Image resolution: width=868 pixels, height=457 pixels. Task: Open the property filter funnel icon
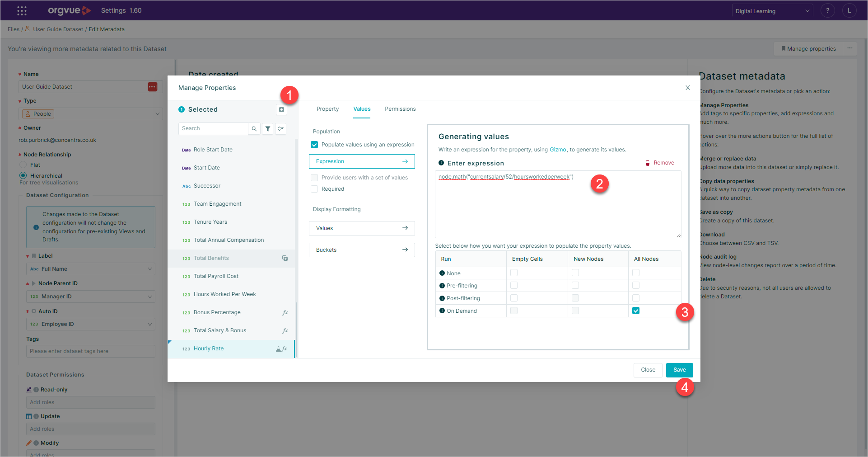(268, 129)
